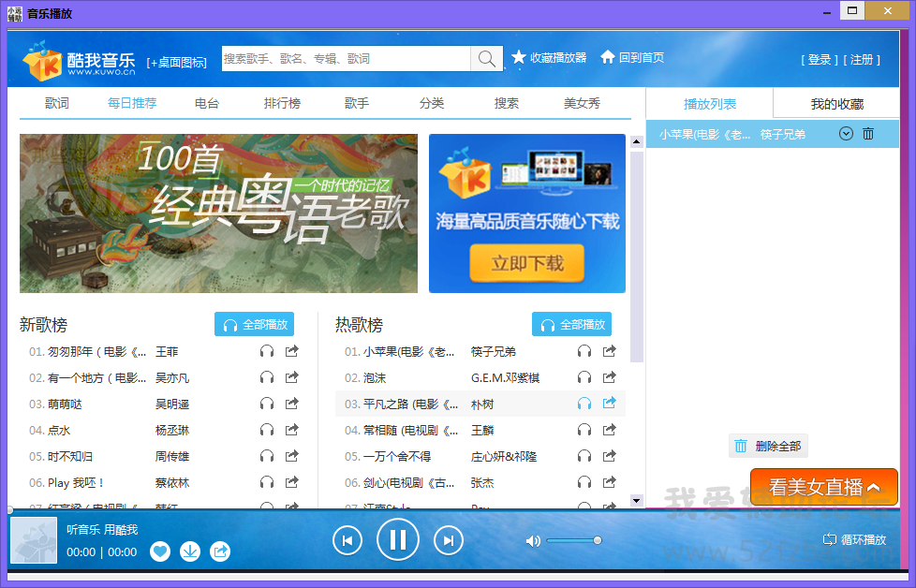Click artist 周传雄
This screenshot has height=588, width=916.
(x=172, y=457)
